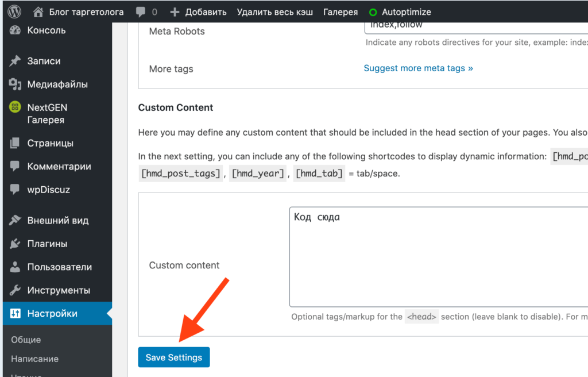
Task: Open Комментарии menu item
Action: 59,167
